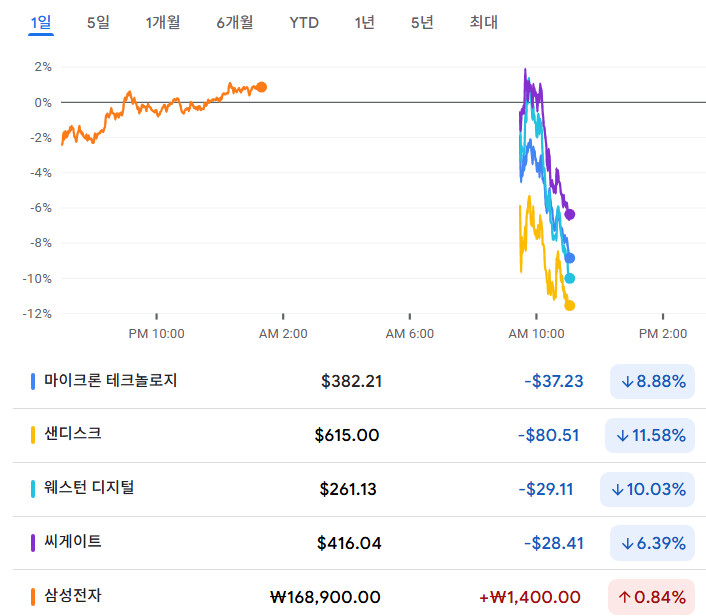This screenshot has width=706, height=616.
Task: Click the AM 10:00 axis label
Action: [x=536, y=334]
